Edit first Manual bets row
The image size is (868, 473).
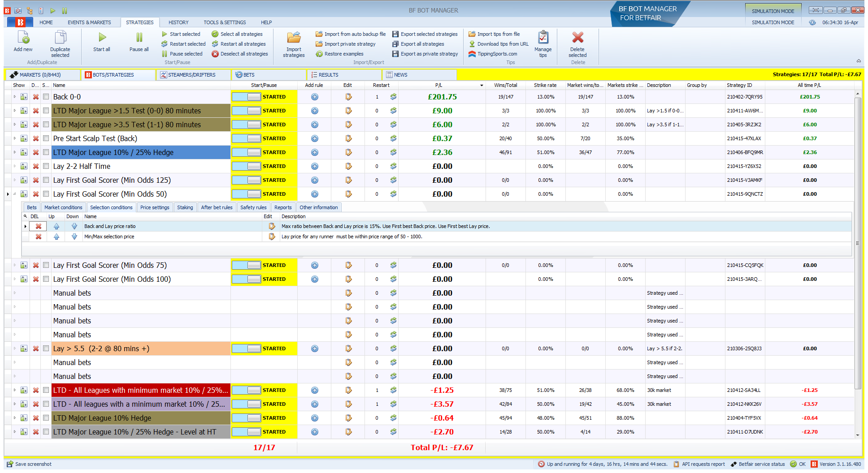348,293
